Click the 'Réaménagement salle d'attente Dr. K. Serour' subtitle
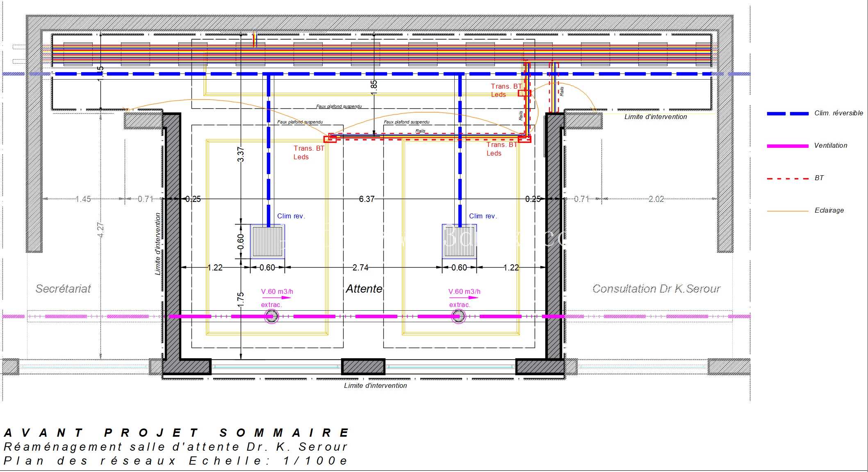Image resolution: width=868 pixels, height=472 pixels. tap(175, 447)
